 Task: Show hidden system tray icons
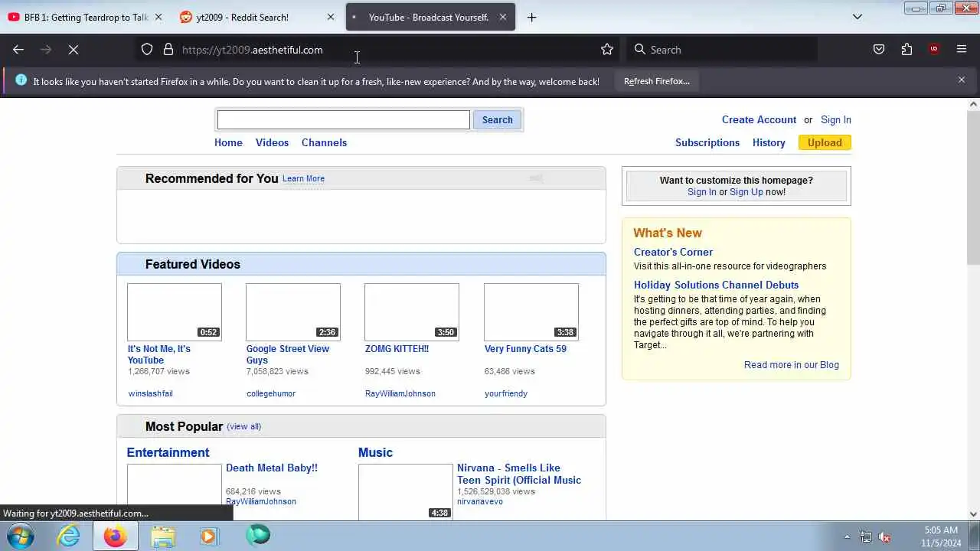click(847, 536)
